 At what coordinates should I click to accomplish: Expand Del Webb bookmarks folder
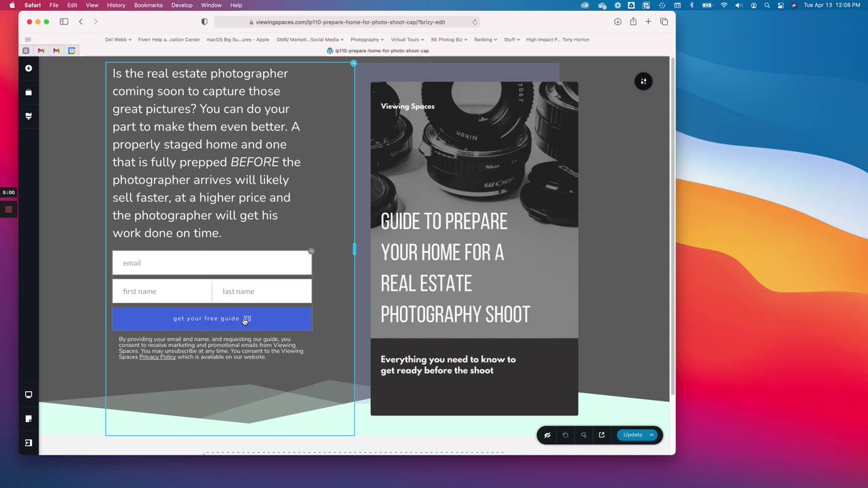118,39
